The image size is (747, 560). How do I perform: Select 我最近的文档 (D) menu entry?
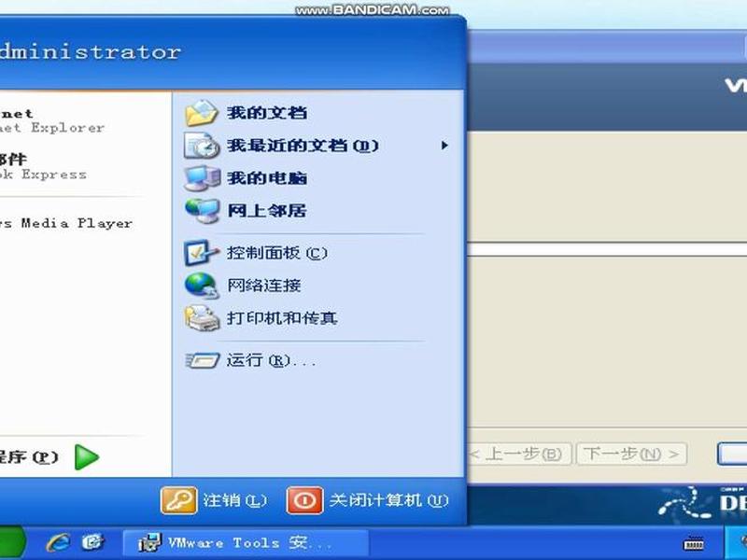303,146
